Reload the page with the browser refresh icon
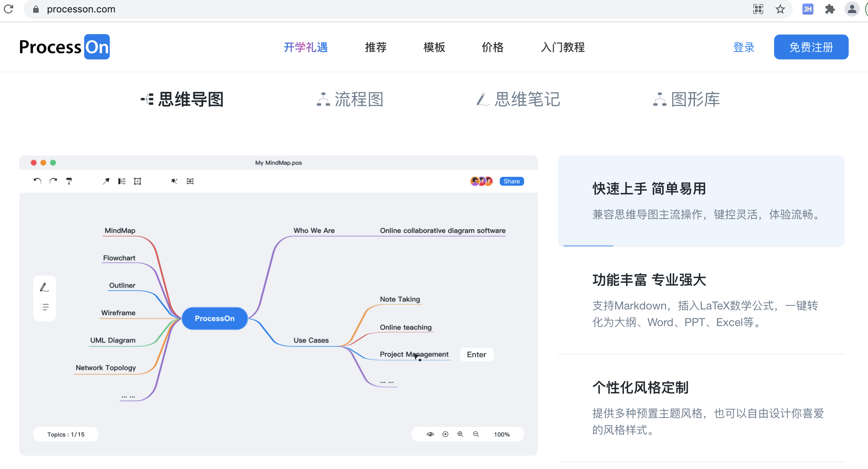This screenshot has width=868, height=469. tap(9, 9)
